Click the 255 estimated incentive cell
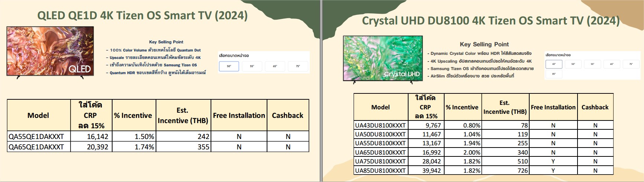The width and height of the screenshot is (644, 182). (505, 143)
